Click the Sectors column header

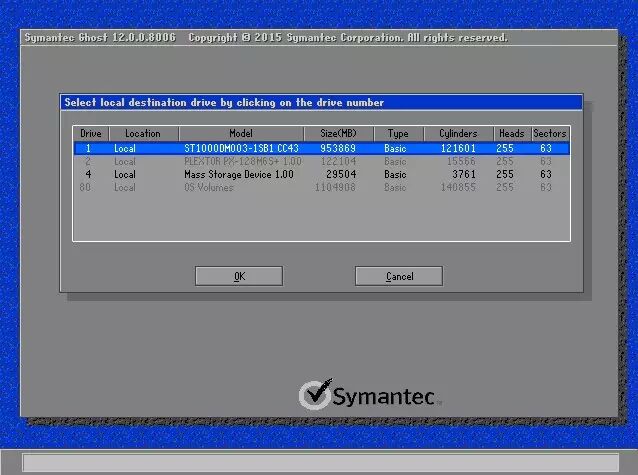coord(550,134)
